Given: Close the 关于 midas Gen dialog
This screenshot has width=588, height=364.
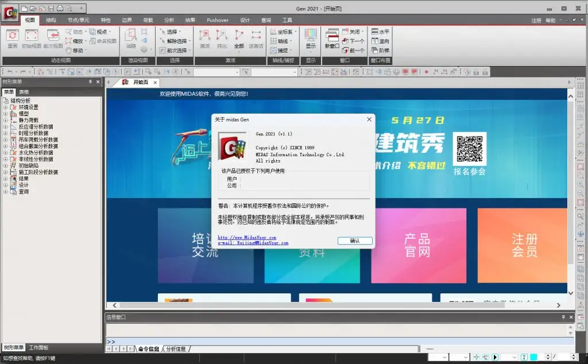Looking at the screenshot, I should point(369,119).
